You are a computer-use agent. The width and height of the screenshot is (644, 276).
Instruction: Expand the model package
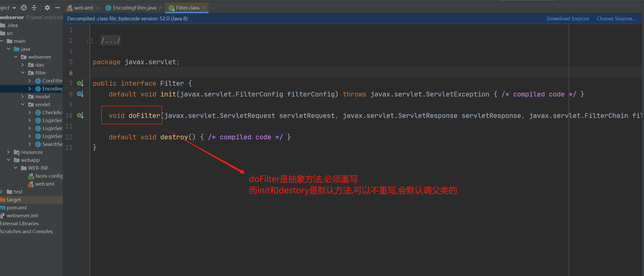click(23, 96)
